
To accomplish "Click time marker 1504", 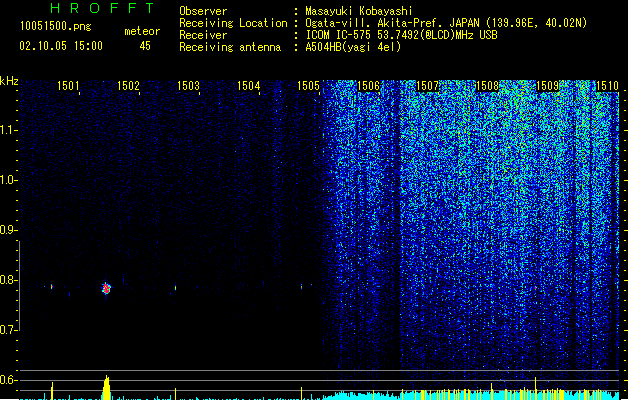I will (x=248, y=85).
